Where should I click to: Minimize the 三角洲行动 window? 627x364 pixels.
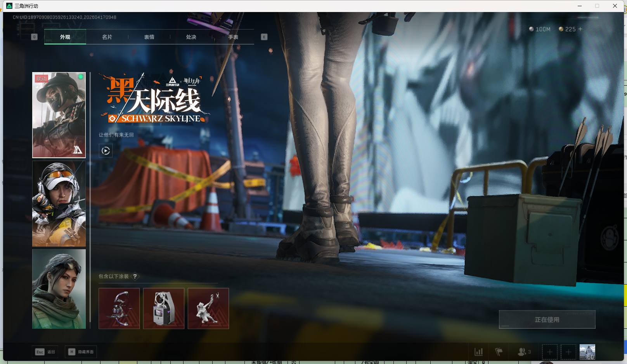(580, 6)
